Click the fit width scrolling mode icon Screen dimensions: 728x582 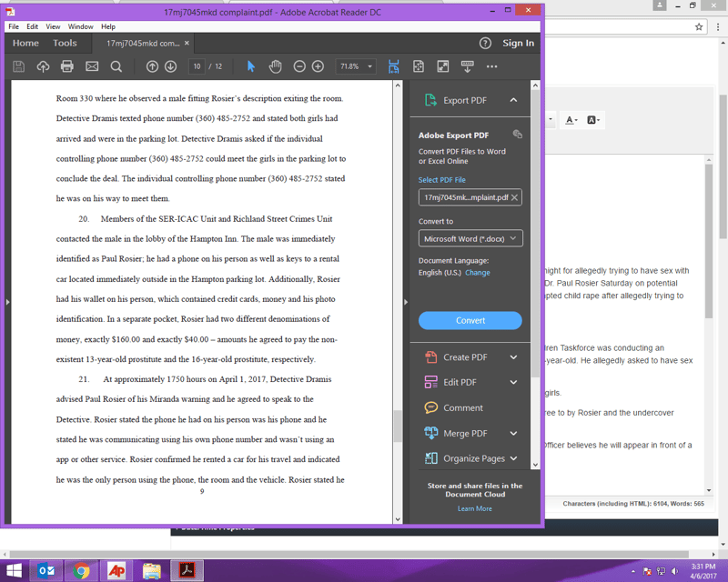[x=394, y=66]
